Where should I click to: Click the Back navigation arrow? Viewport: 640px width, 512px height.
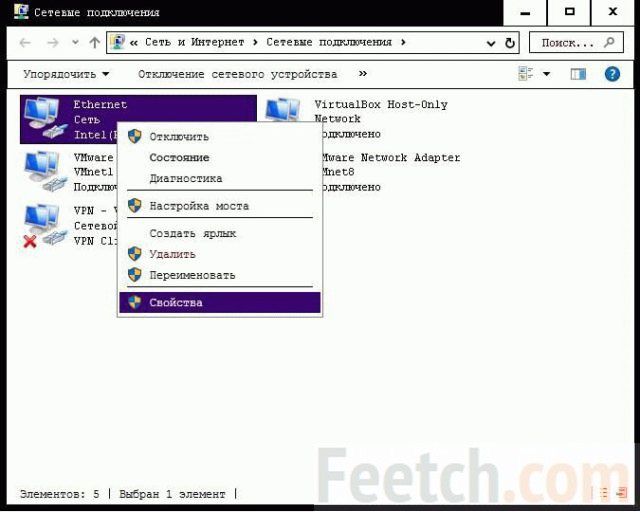coord(25,42)
